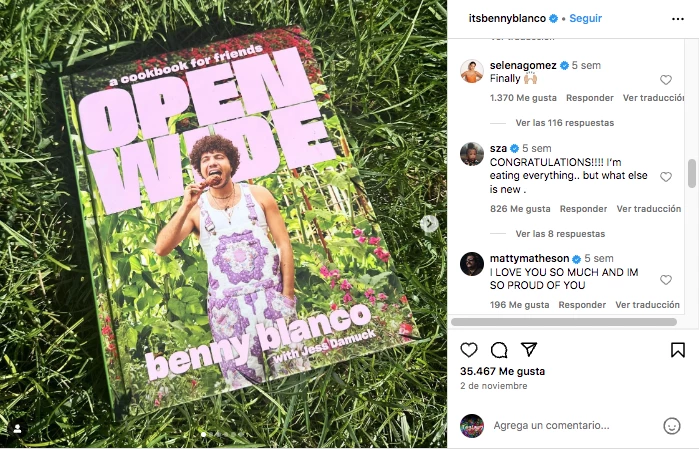The width and height of the screenshot is (699, 449).
Task: Share the post via paper plane icon
Action: tap(530, 350)
